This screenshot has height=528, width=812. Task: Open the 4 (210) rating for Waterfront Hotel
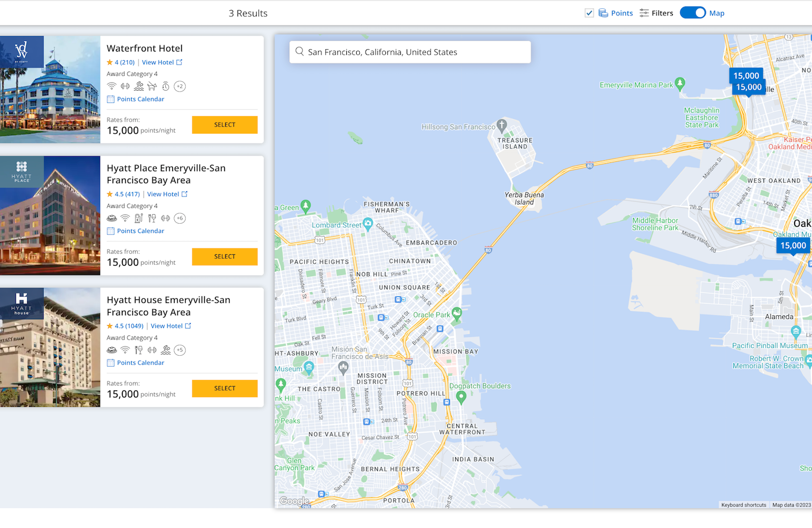pos(121,62)
